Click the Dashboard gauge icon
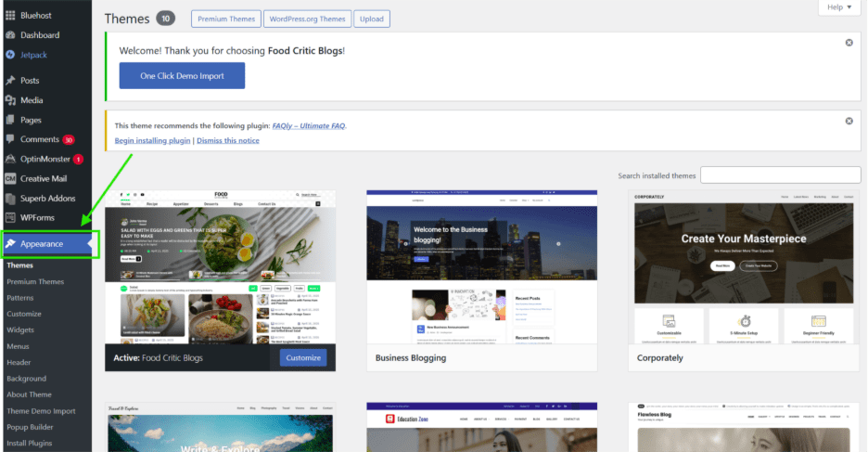868x452 pixels. point(10,35)
